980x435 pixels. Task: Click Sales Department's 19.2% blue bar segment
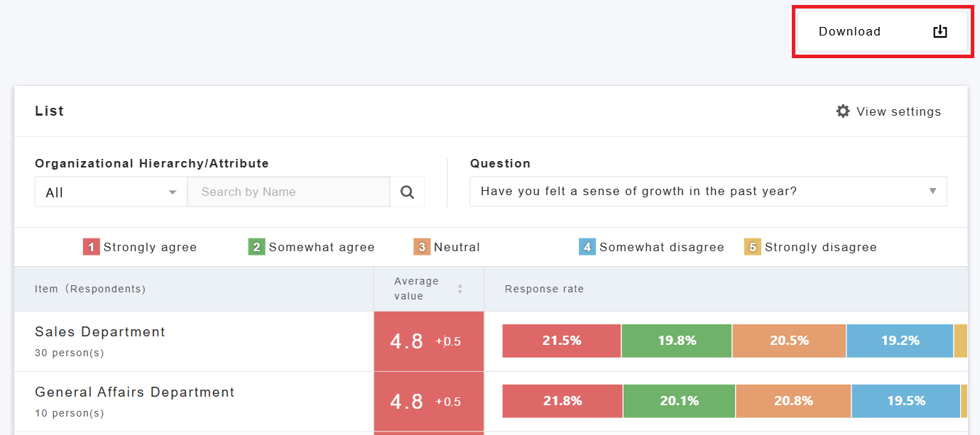900,341
